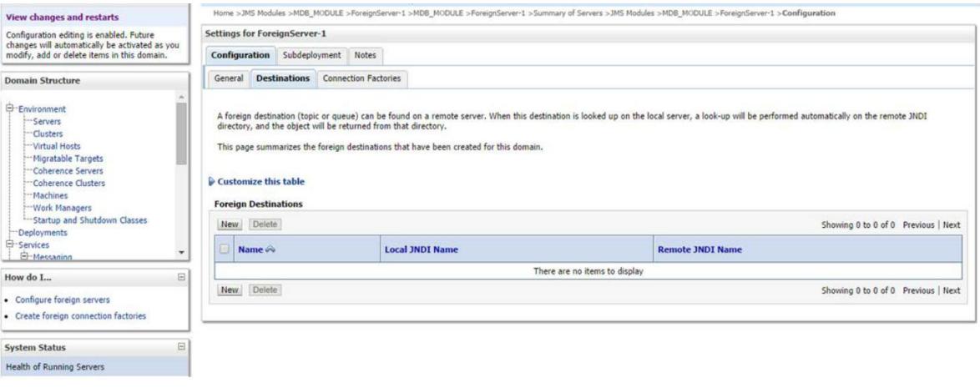
Task: Collapse the System Status panel
Action: (x=181, y=347)
